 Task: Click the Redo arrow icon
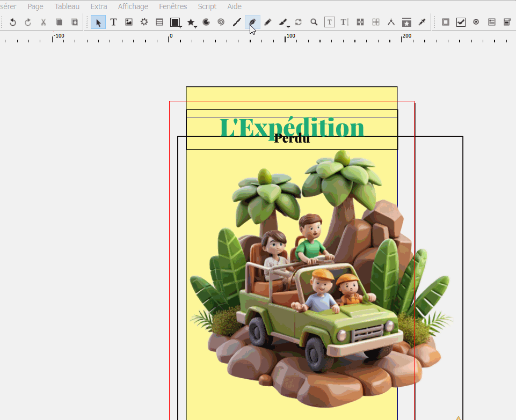pyautogui.click(x=28, y=22)
